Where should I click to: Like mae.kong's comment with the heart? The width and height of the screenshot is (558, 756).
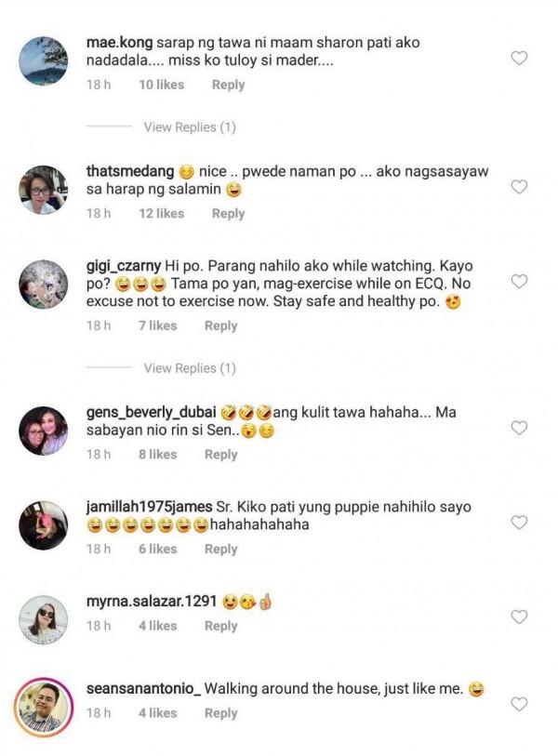(520, 58)
